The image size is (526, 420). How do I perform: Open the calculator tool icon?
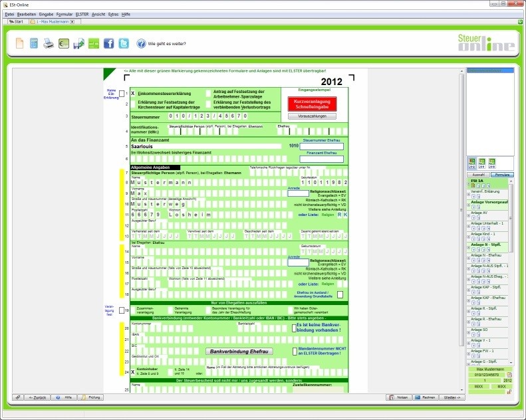pos(34,43)
